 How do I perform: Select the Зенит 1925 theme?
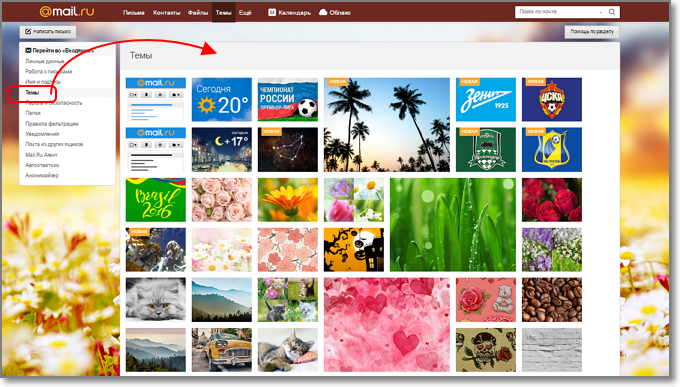tap(486, 99)
